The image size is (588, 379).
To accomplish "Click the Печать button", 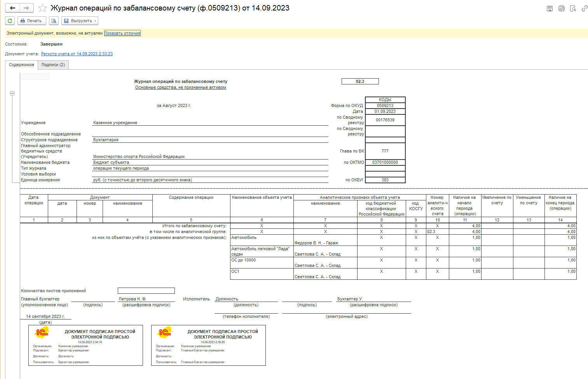I will (x=32, y=21).
